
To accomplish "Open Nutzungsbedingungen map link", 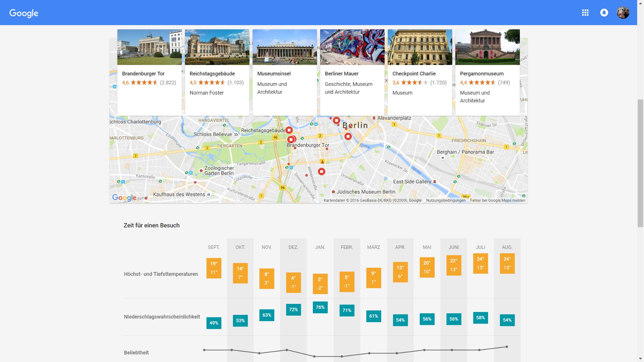I will coord(446,200).
